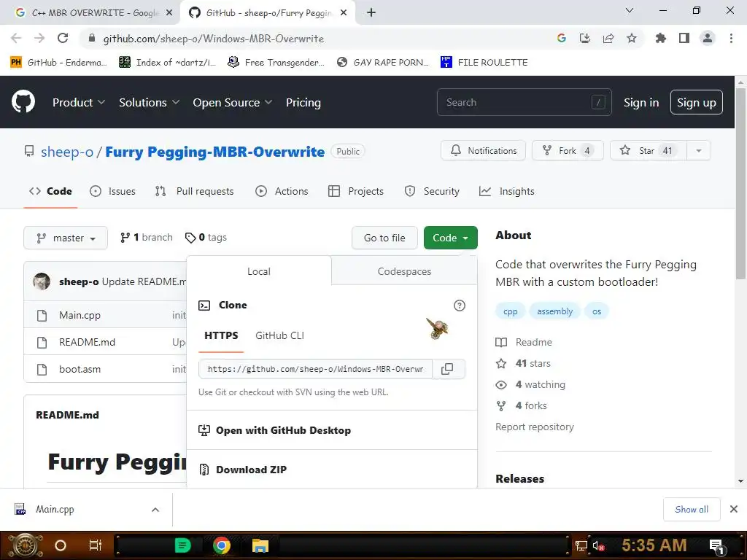Close the downloads bar
747x560 pixels.
[734, 510]
